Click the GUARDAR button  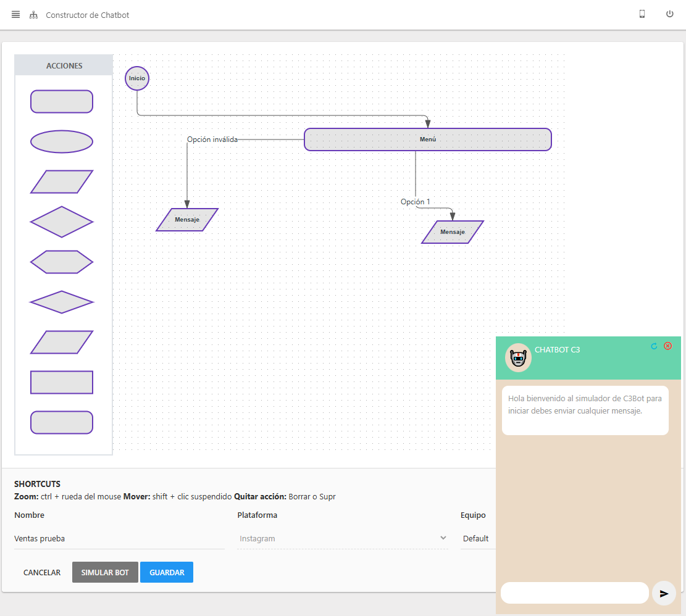pyautogui.click(x=166, y=572)
